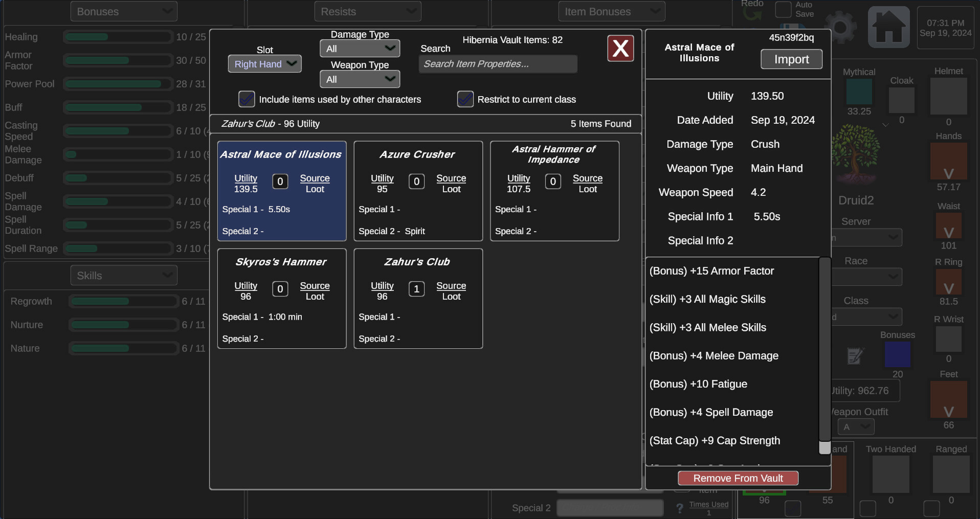Click the question mark help icon

679,508
